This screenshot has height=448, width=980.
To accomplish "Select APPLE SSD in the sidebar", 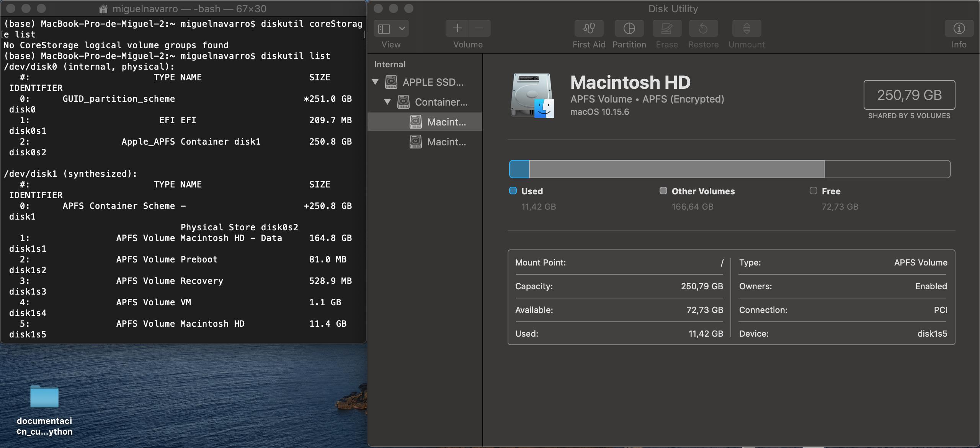I will pyautogui.click(x=425, y=82).
